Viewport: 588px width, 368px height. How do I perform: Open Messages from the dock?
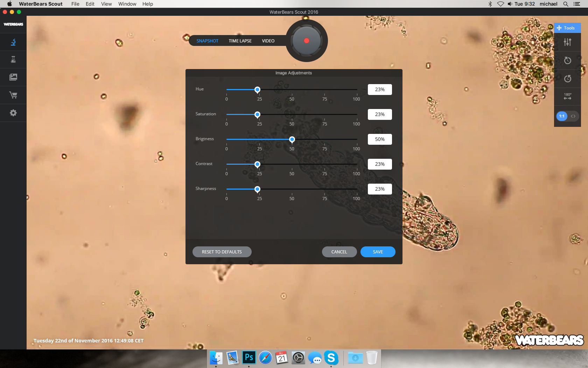coord(315,358)
